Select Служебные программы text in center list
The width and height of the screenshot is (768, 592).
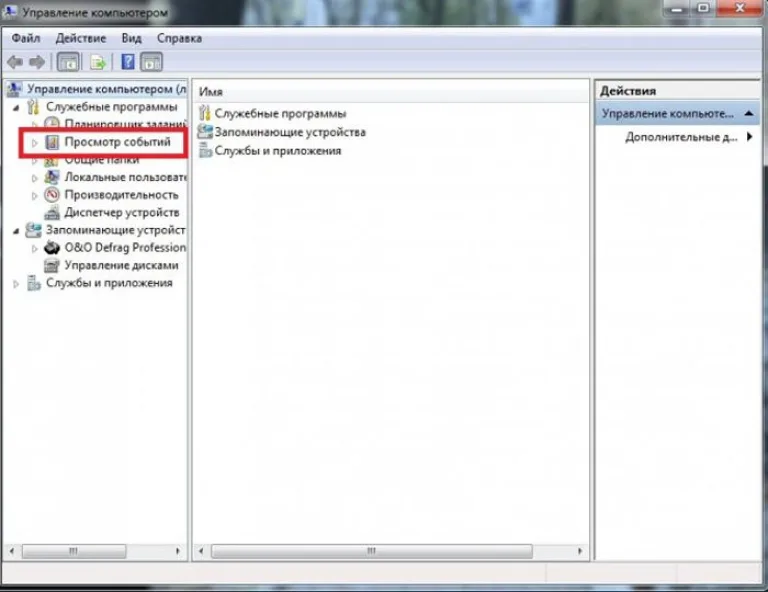(x=280, y=114)
